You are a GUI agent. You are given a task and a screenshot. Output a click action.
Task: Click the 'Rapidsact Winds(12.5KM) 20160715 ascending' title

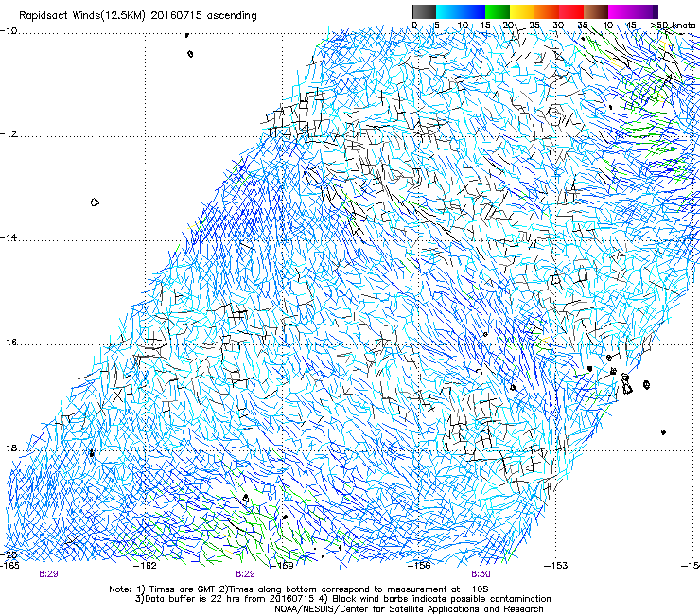(138, 16)
